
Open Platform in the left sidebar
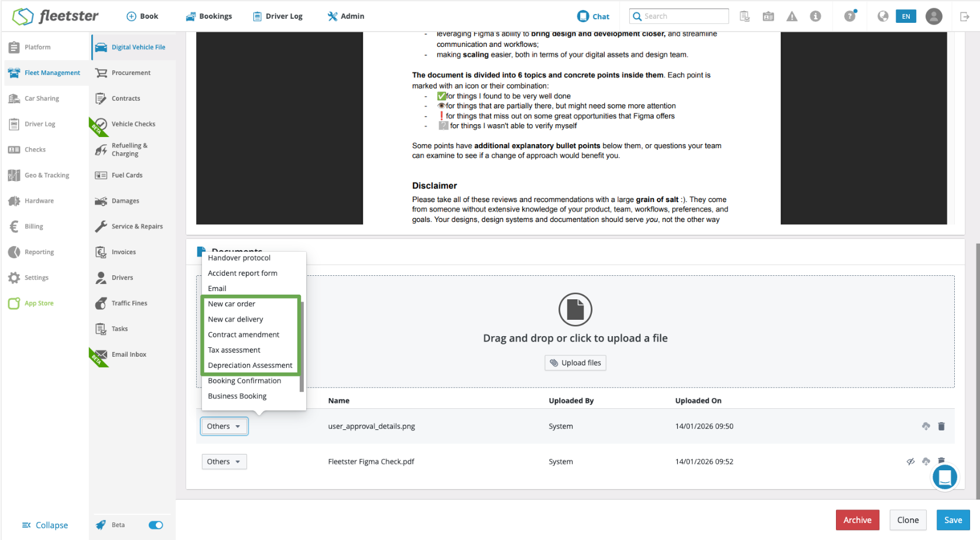(x=30, y=47)
